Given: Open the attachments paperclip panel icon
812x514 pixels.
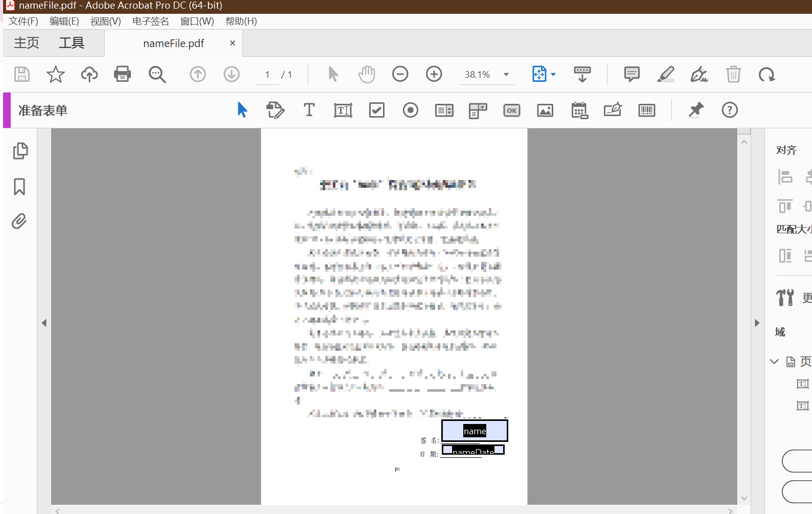Looking at the screenshot, I should 19,221.
